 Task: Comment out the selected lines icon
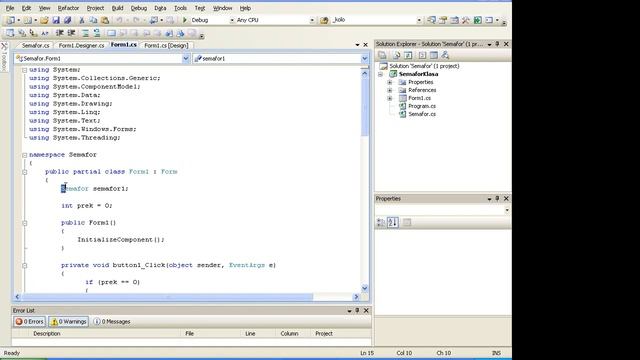coord(85,33)
